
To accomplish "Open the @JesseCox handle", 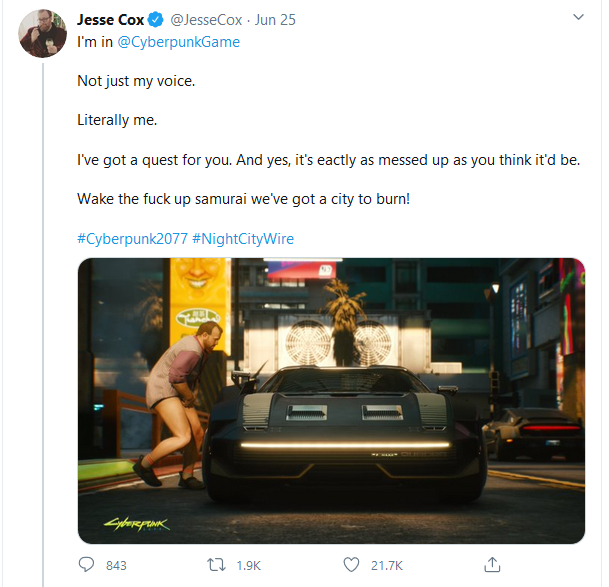I will click(206, 20).
